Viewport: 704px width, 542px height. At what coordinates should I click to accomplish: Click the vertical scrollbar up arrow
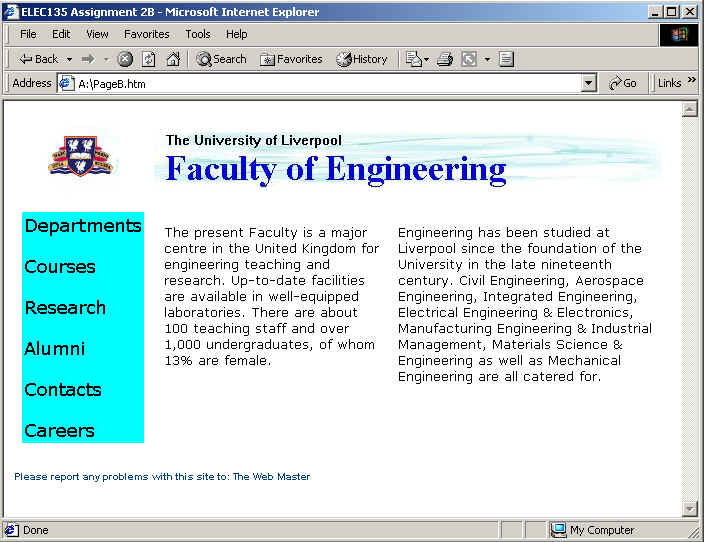coord(689,109)
